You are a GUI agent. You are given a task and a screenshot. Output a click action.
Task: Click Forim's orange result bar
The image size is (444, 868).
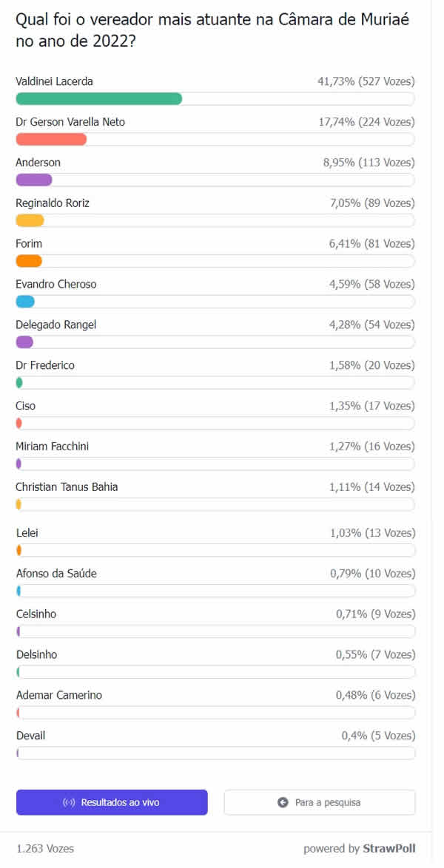click(29, 261)
